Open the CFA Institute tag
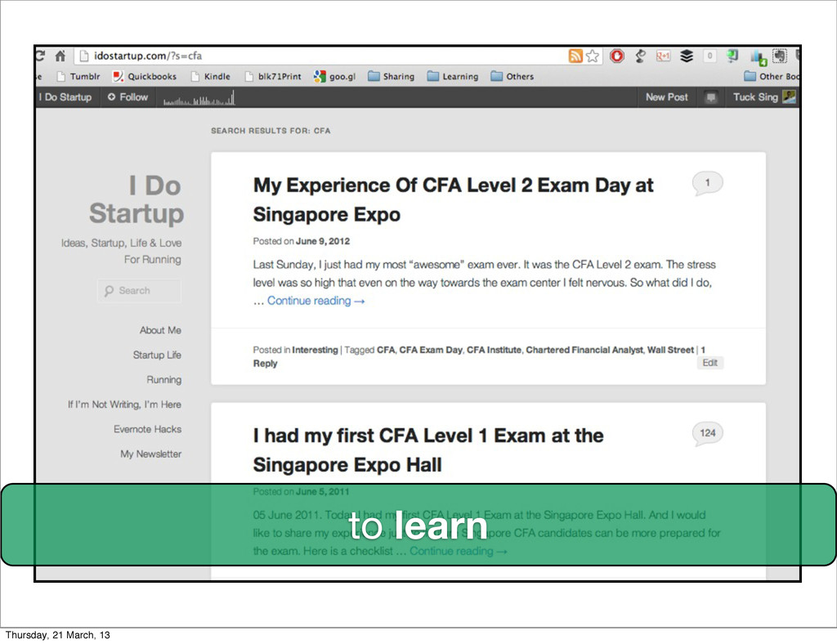This screenshot has width=837, height=644. pyautogui.click(x=494, y=350)
